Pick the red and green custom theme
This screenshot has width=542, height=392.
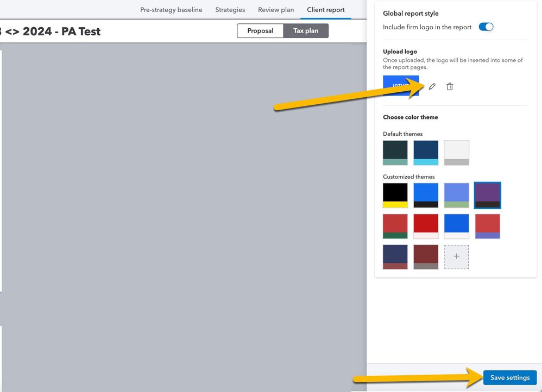[x=395, y=226]
